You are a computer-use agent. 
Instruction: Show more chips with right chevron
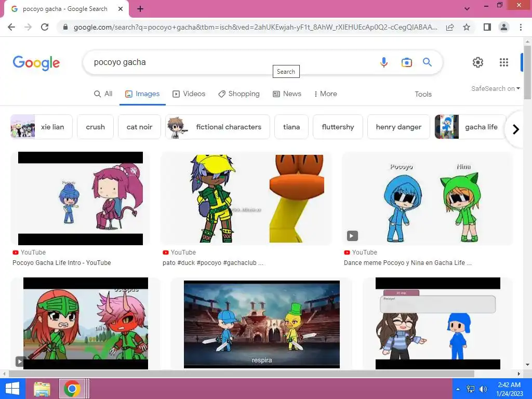click(x=516, y=129)
